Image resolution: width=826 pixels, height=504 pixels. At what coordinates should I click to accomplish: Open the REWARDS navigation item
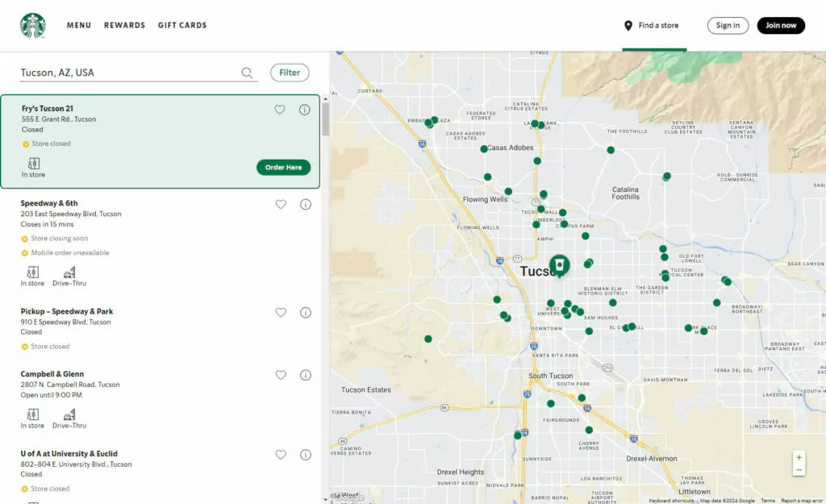point(124,25)
